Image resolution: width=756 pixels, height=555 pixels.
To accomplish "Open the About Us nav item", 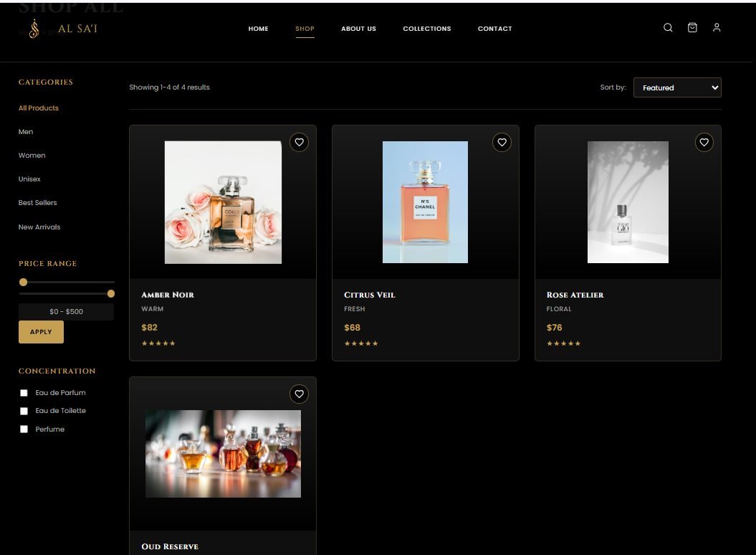I will coord(359,29).
